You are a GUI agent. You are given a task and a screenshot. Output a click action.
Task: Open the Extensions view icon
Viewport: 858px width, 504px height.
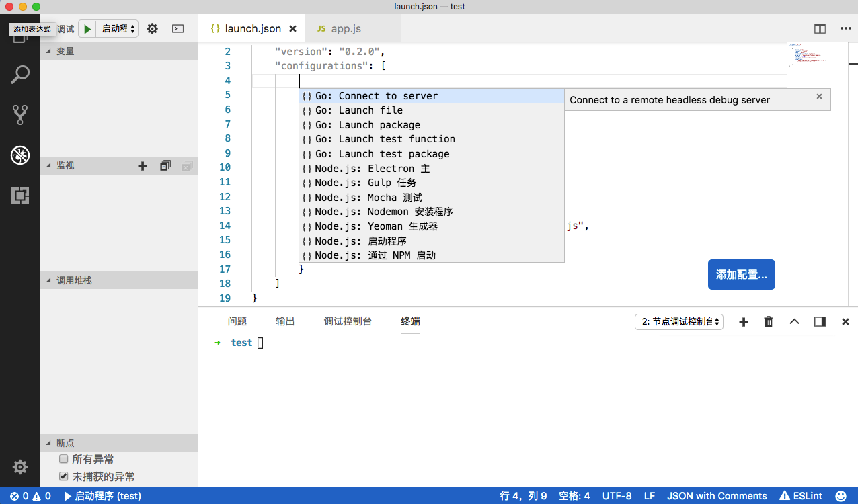click(x=20, y=196)
